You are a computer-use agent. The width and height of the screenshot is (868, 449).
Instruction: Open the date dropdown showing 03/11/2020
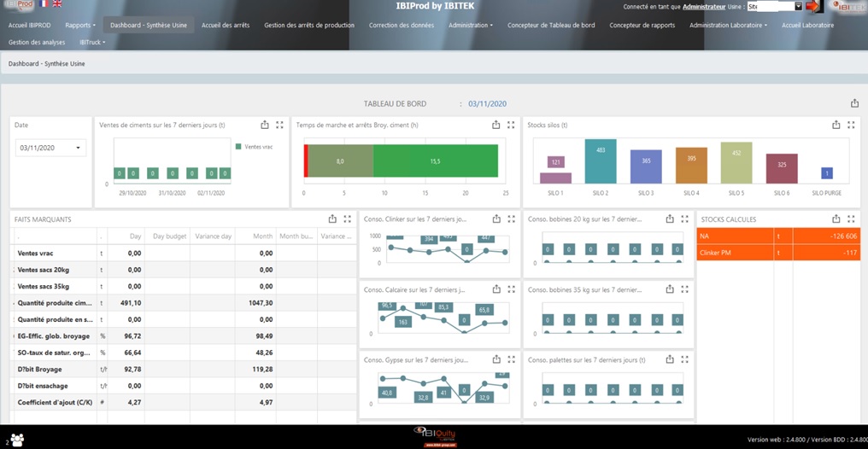[x=50, y=149]
